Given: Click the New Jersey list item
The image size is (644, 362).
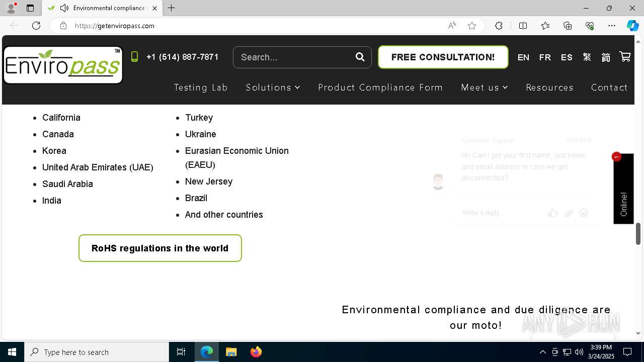Looking at the screenshot, I should point(209,181).
